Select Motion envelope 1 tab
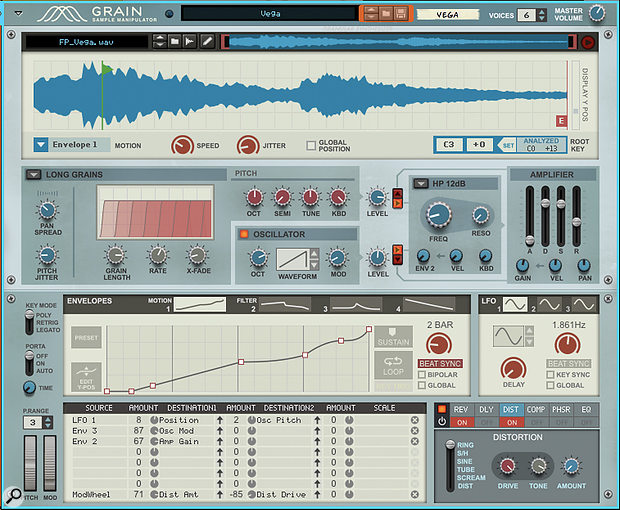Screen dimensions: 620x510 coord(200,304)
